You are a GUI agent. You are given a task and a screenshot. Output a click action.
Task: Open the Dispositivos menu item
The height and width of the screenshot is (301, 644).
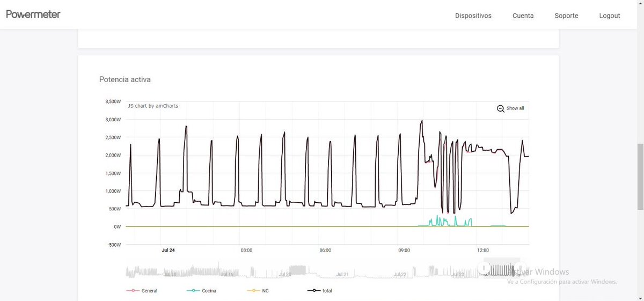tap(473, 16)
